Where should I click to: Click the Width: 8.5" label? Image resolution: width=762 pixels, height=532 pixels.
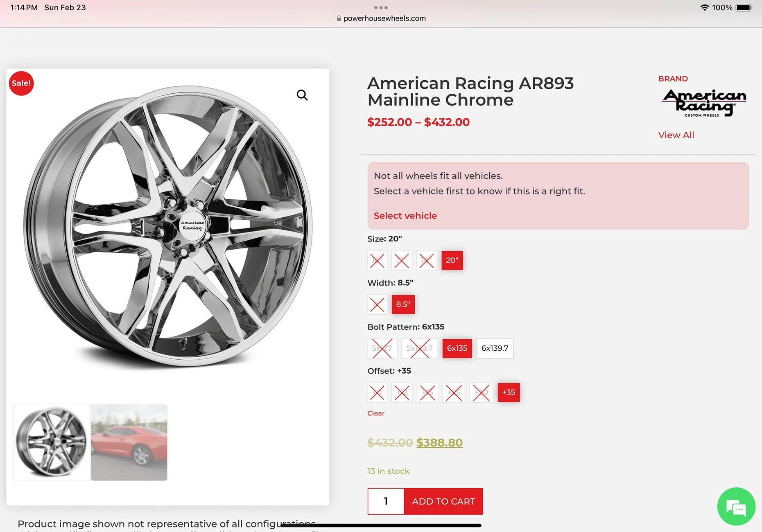click(390, 283)
